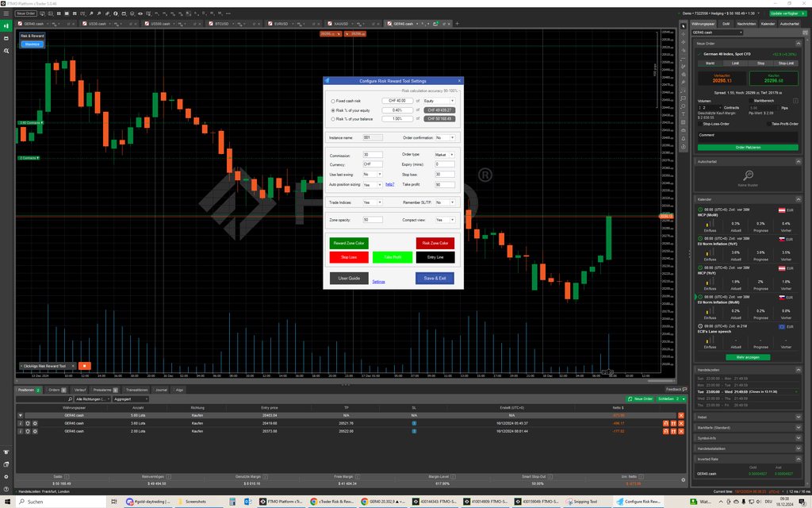Enable the Take-Profit-Order checkbox
Viewport: 812px width, 508px height.
[769, 124]
